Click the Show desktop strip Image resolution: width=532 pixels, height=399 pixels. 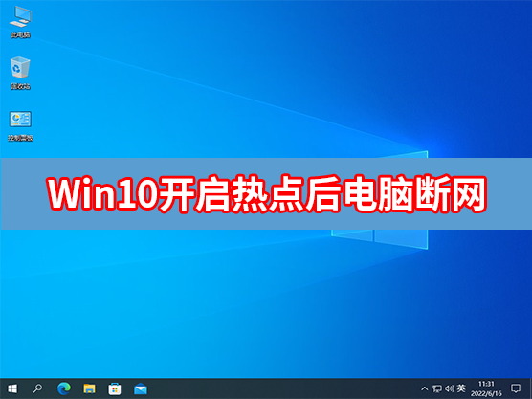click(x=530, y=388)
